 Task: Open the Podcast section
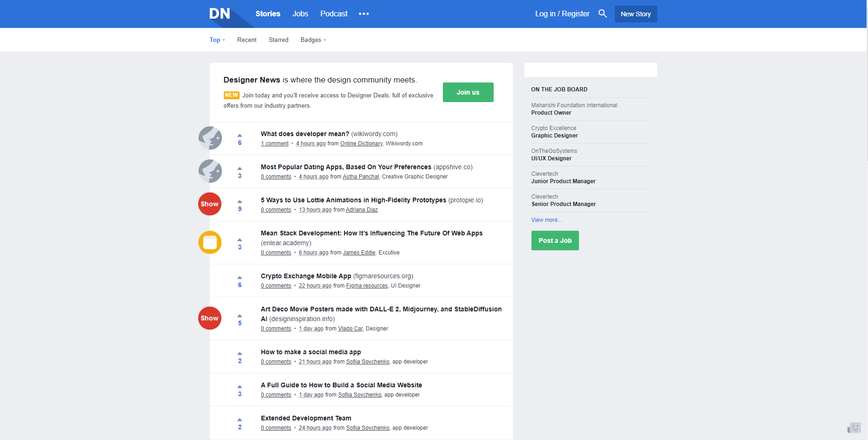(334, 14)
